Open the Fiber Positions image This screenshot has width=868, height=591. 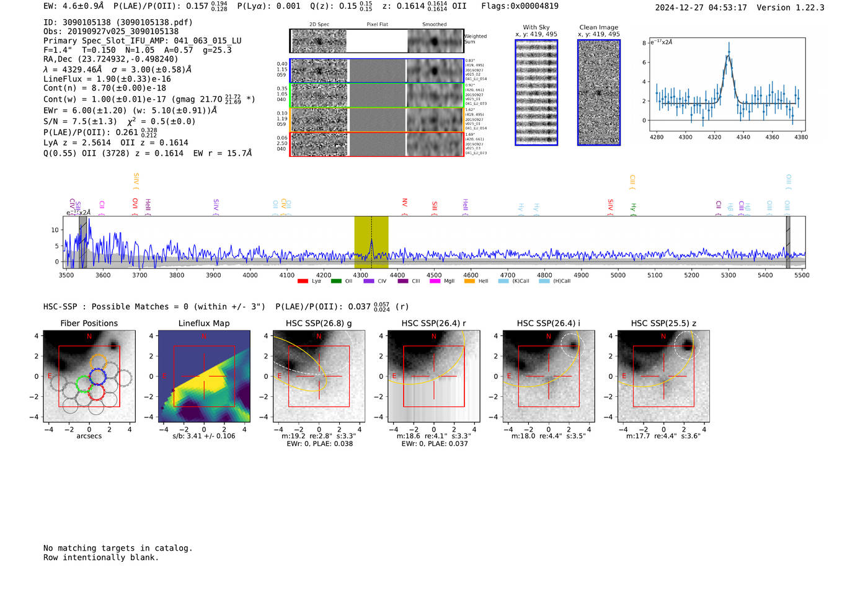[89, 376]
